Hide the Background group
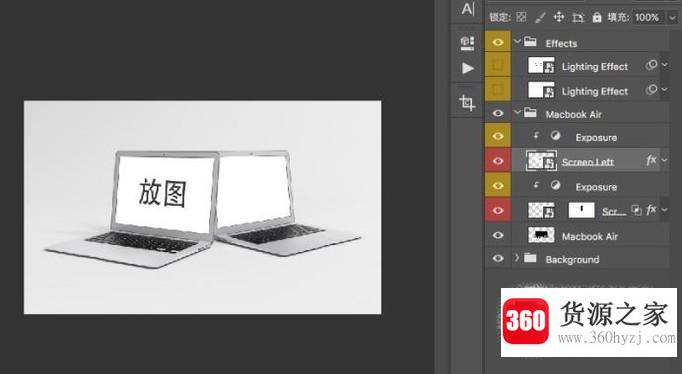Screen dimensions: 682x374 coord(498,258)
